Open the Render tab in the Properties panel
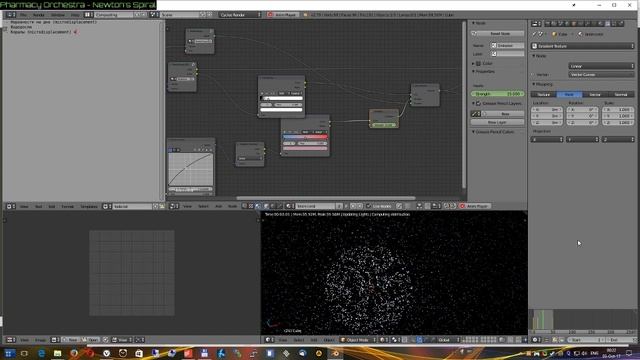This screenshot has width=640, height=360. pyautogui.click(x=547, y=23)
